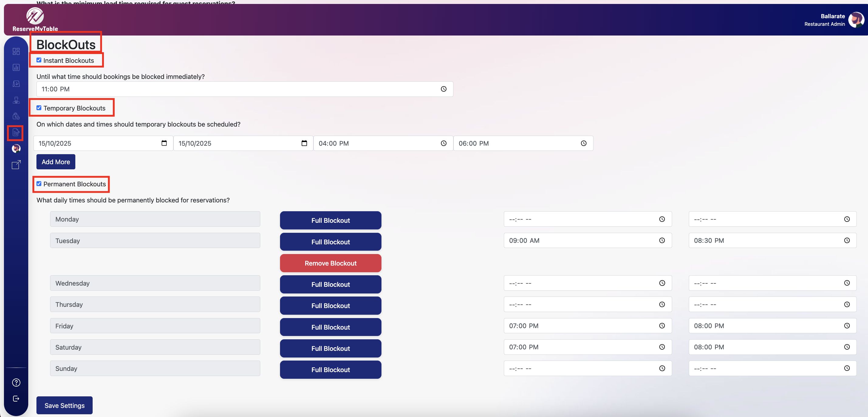Open the help question mark icon
The width and height of the screenshot is (868, 417).
(16, 382)
